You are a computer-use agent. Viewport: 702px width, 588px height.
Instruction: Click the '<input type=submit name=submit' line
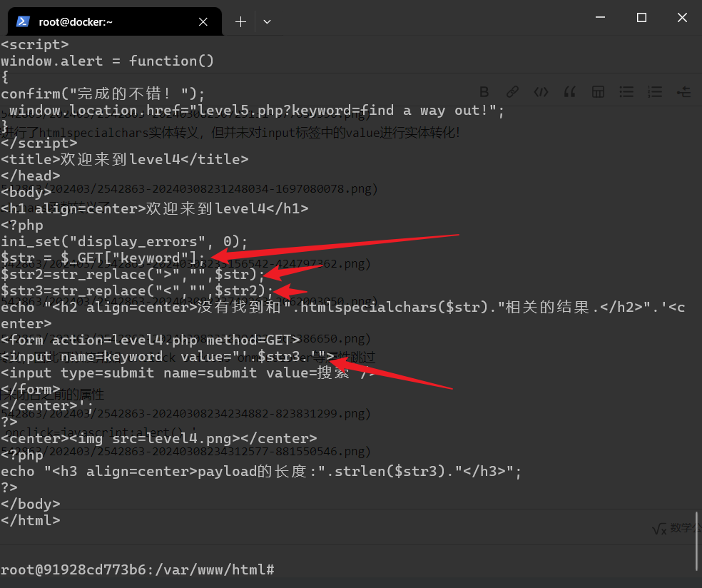[x=187, y=372]
